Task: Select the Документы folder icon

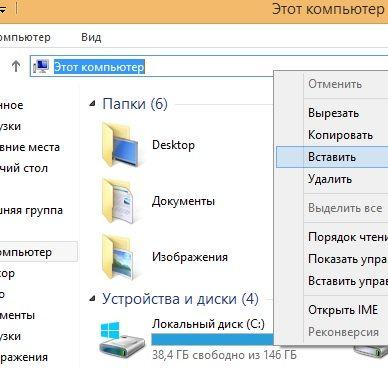Action: pyautogui.click(x=119, y=201)
